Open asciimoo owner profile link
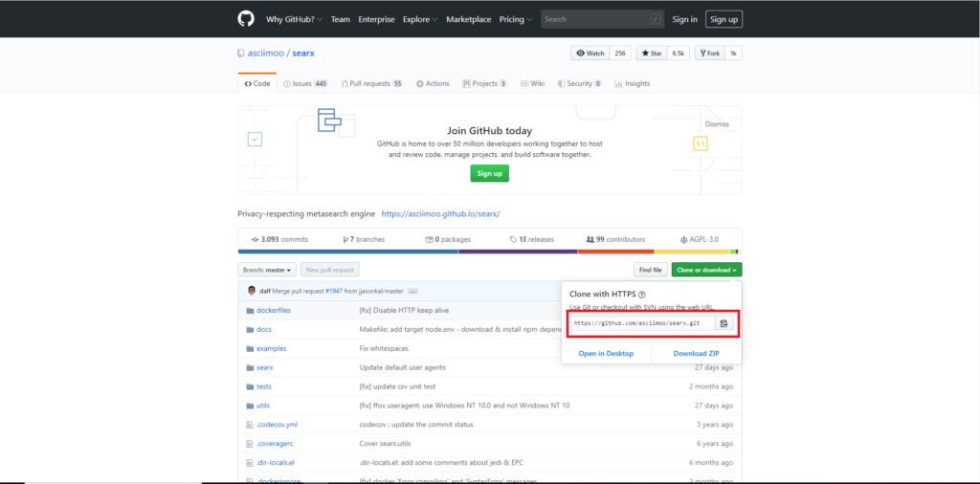The width and height of the screenshot is (980, 484). (x=266, y=54)
